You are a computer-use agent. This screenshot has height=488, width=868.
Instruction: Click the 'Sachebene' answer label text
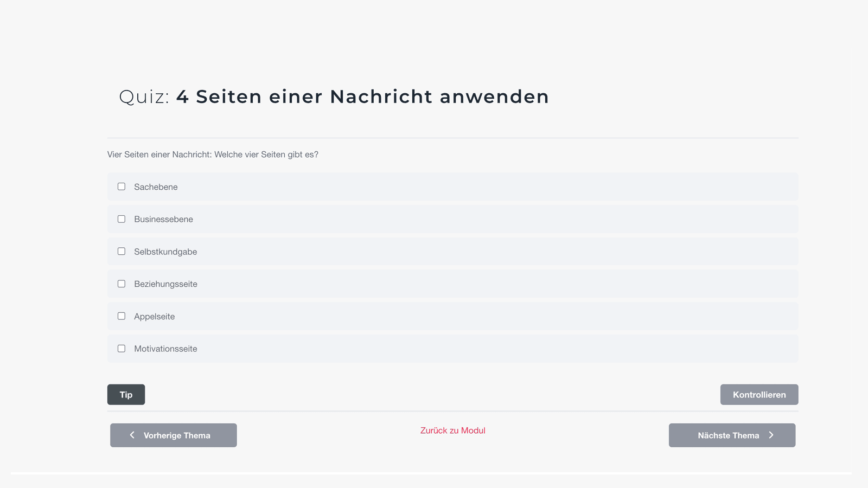[x=156, y=187]
